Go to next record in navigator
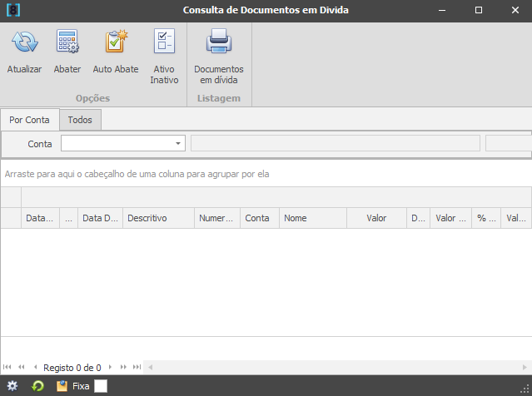This screenshot has height=396, width=532. tap(110, 367)
